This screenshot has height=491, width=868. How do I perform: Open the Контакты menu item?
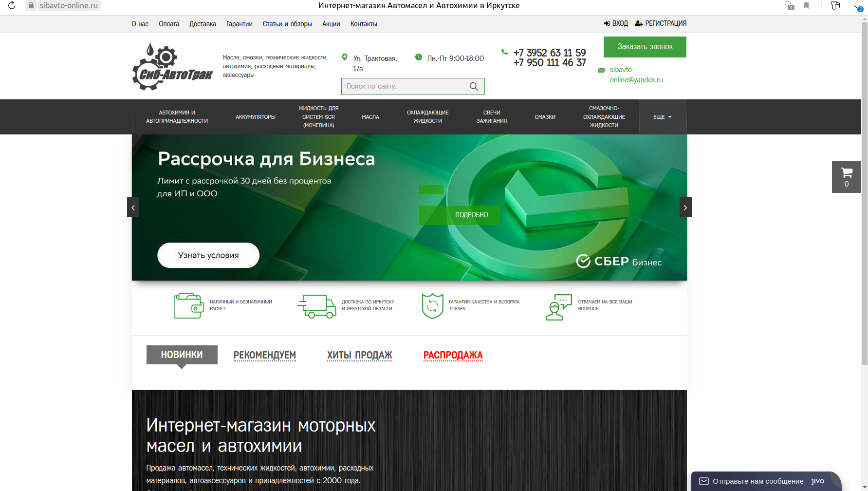(x=364, y=24)
